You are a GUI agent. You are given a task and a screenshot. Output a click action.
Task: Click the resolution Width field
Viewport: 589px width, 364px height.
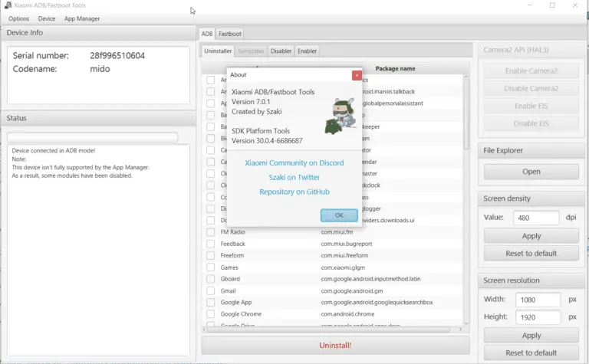pos(538,300)
